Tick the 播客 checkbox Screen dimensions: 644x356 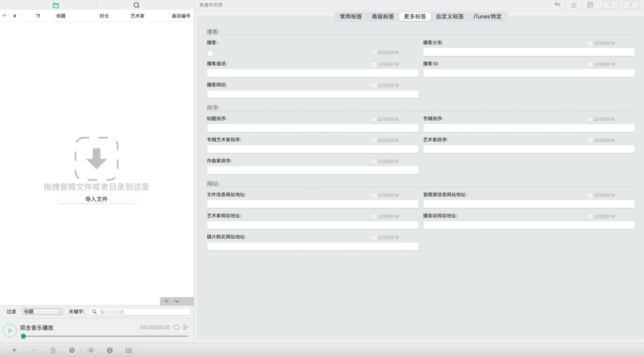[210, 53]
